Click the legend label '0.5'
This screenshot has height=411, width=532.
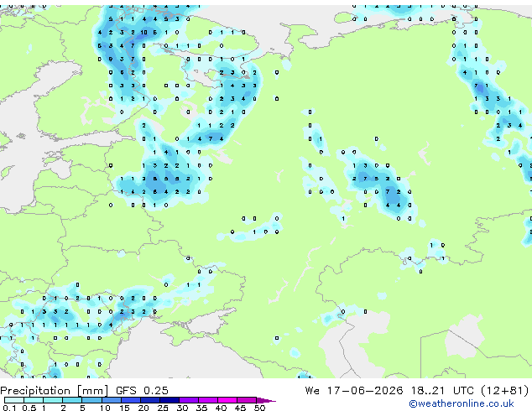tap(29, 408)
